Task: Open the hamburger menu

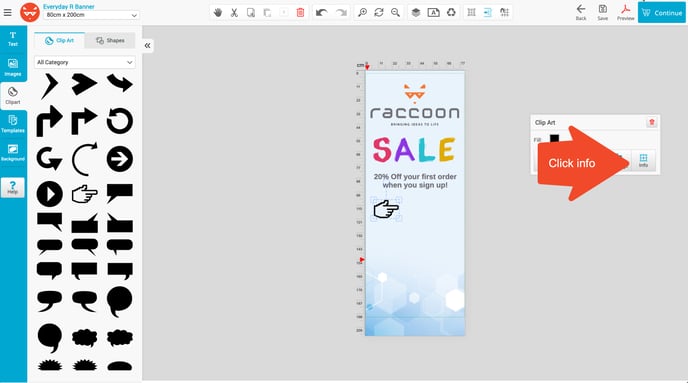Action: (x=7, y=12)
